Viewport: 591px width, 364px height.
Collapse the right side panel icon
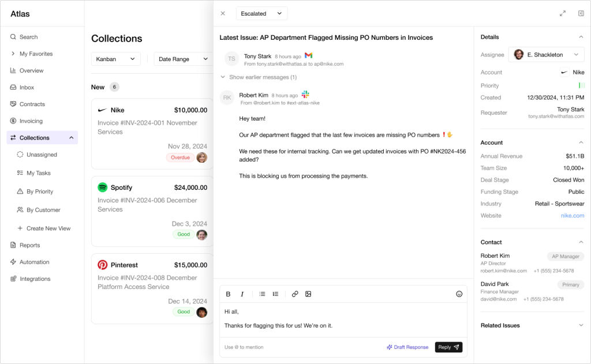click(x=581, y=14)
